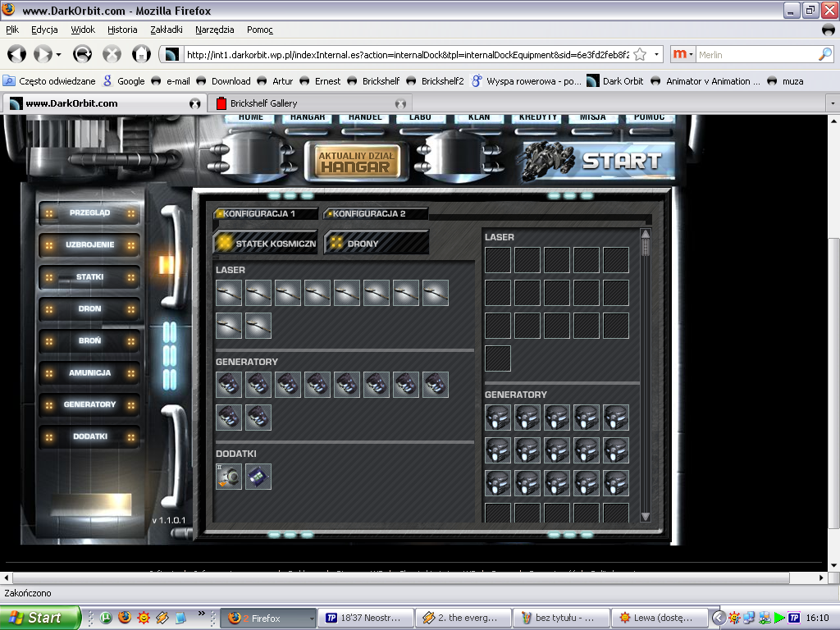Open the search engine selector dropdown
840x630 pixels.
(x=684, y=54)
